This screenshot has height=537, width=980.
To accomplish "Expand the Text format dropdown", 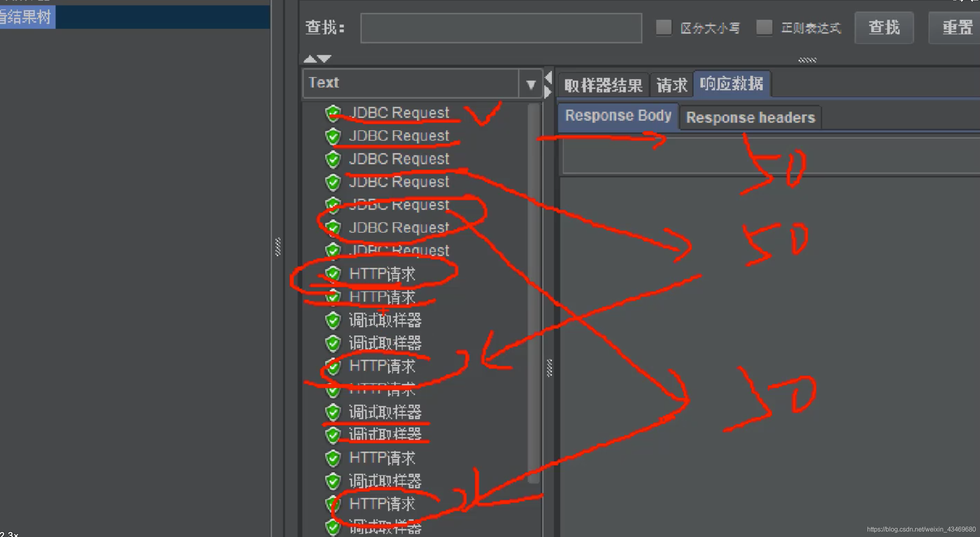I will [532, 83].
